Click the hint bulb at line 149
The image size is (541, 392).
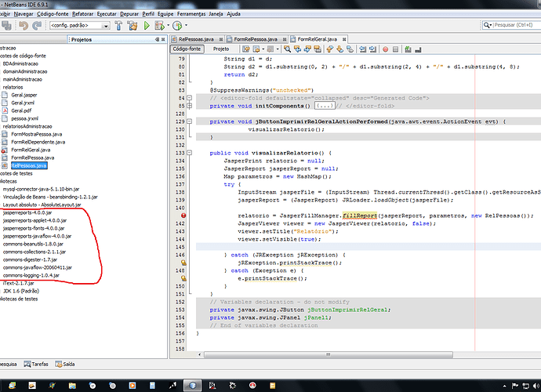click(x=183, y=278)
